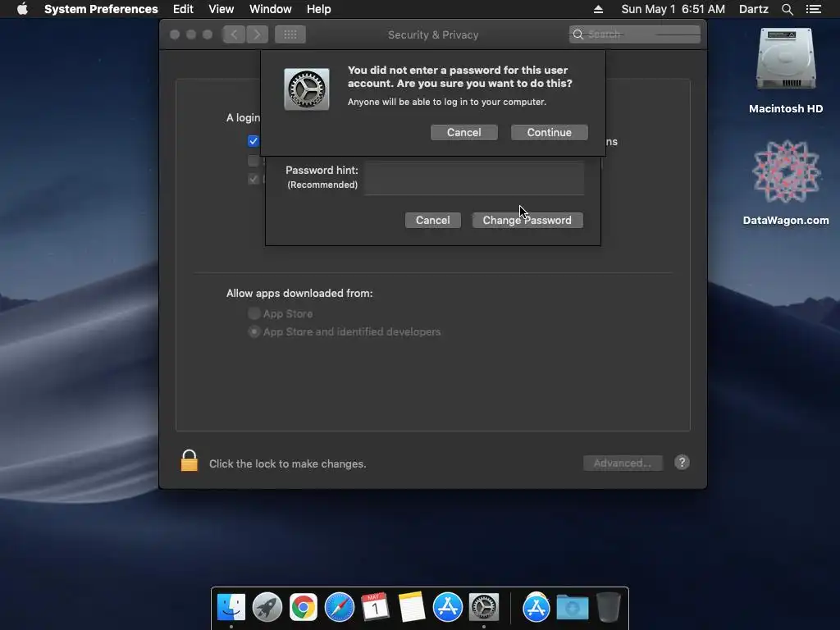Open Launchpad rocket in the Dock
The width and height of the screenshot is (840, 630).
(x=267, y=607)
